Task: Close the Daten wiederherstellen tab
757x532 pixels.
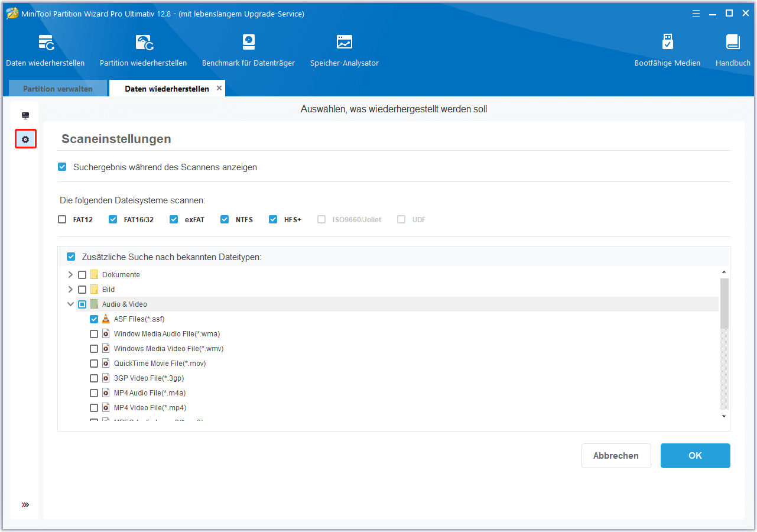Action: click(219, 88)
